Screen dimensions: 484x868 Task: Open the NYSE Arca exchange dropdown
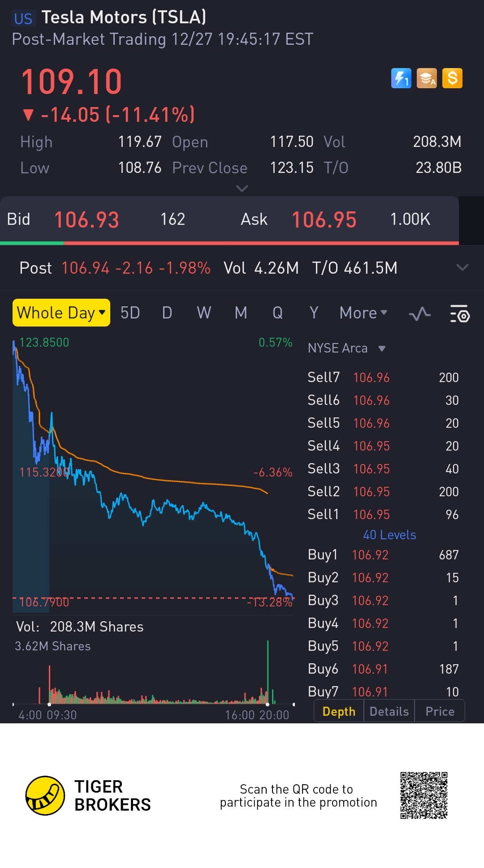(x=346, y=348)
